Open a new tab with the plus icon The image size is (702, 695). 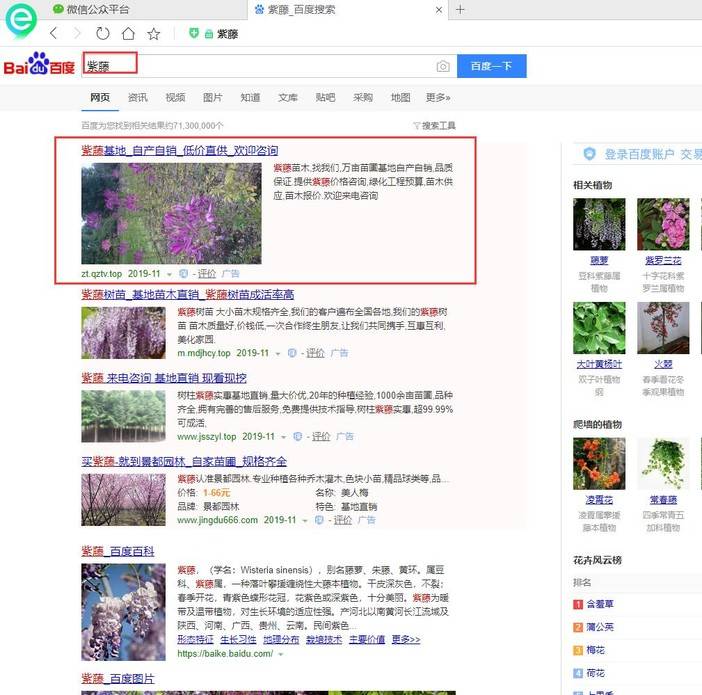(x=460, y=9)
